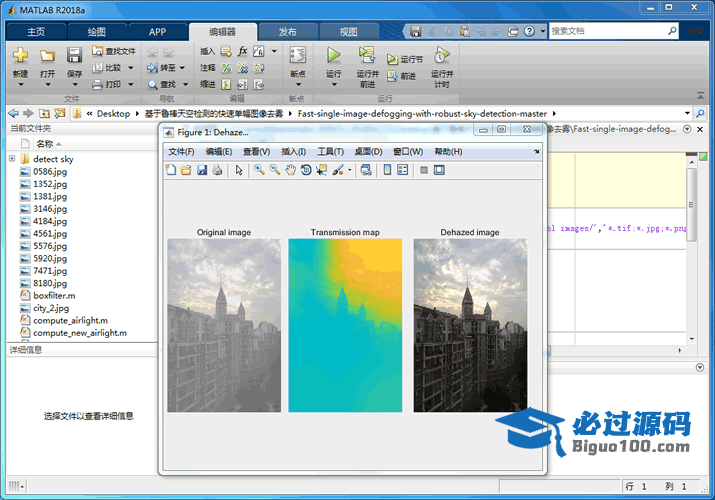The height and width of the screenshot is (500, 715).
Task: Click the 搜索文档 search field
Action: (610, 31)
